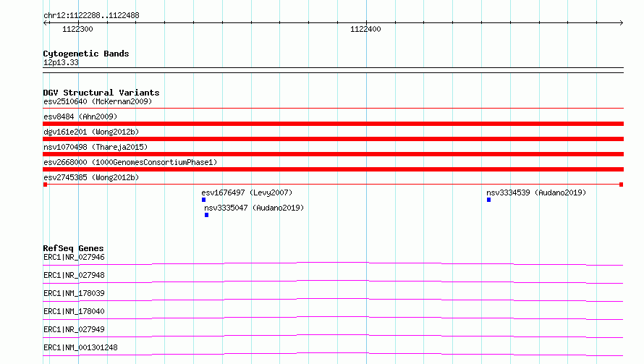Select transcript ERC1|NR_027948
This screenshot has width=644, height=364.
[74, 275]
